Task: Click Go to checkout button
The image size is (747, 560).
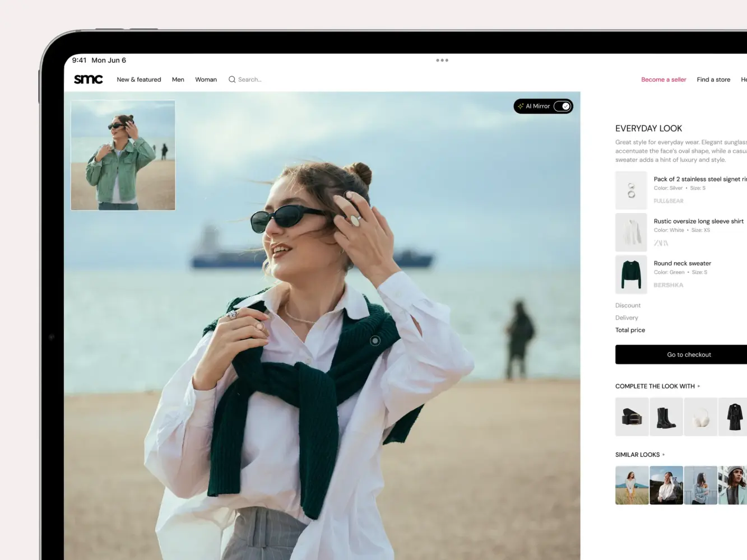Action: coord(689,354)
